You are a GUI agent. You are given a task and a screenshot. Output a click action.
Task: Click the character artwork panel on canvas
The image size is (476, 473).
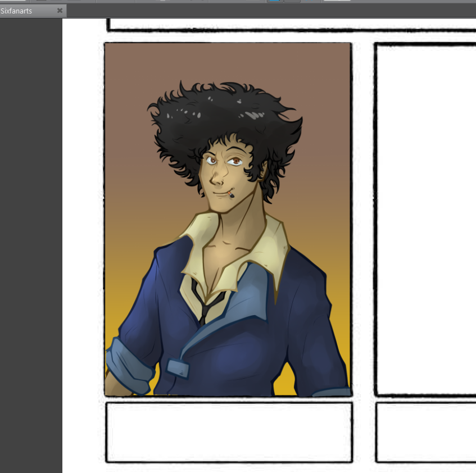tap(228, 220)
